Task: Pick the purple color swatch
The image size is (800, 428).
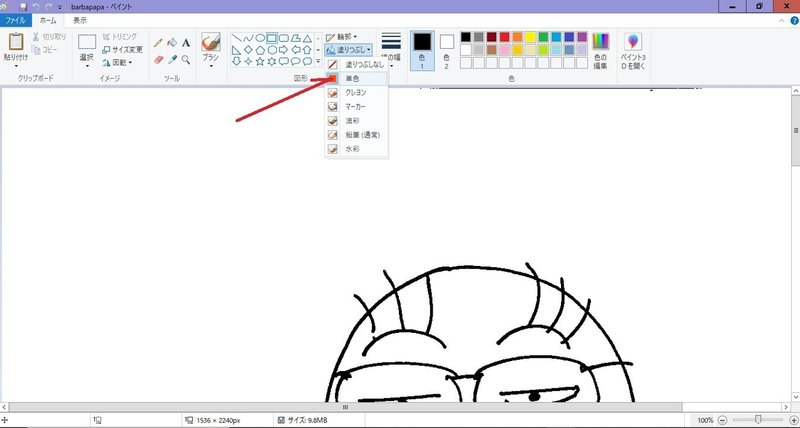Action: click(582, 37)
